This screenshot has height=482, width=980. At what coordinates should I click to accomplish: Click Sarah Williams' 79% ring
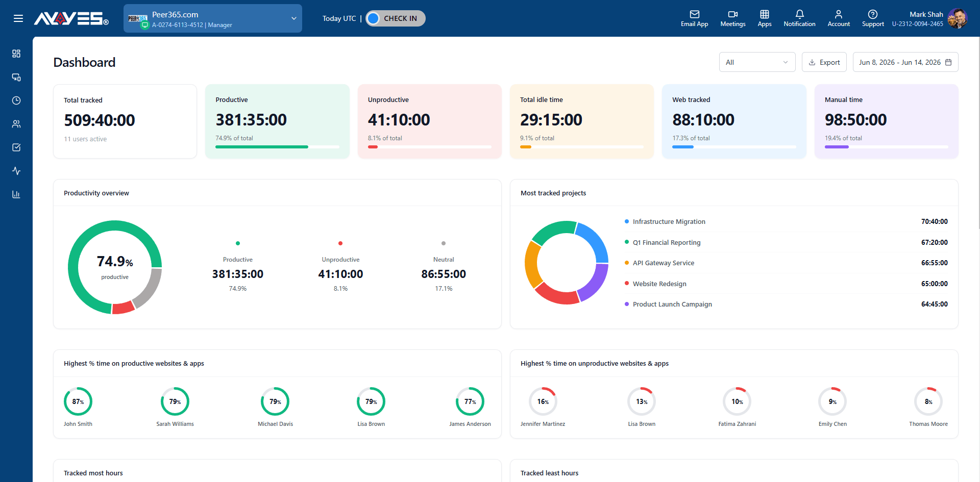pos(175,401)
